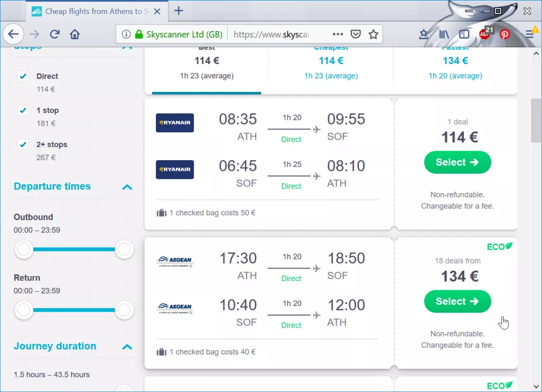
Task: Open the browser home page icon
Action: point(75,34)
